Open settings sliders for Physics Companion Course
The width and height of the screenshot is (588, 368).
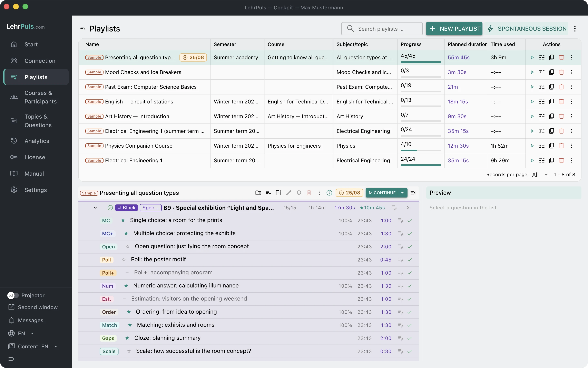(x=542, y=146)
